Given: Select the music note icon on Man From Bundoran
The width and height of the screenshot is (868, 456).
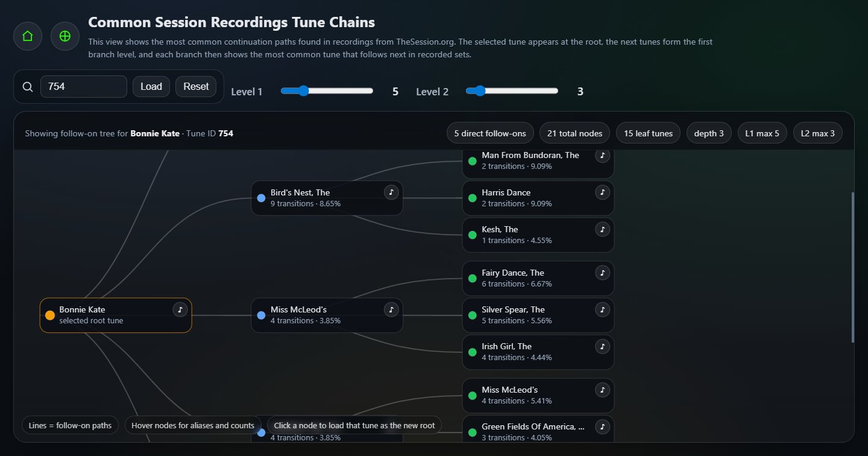Looking at the screenshot, I should coord(602,155).
